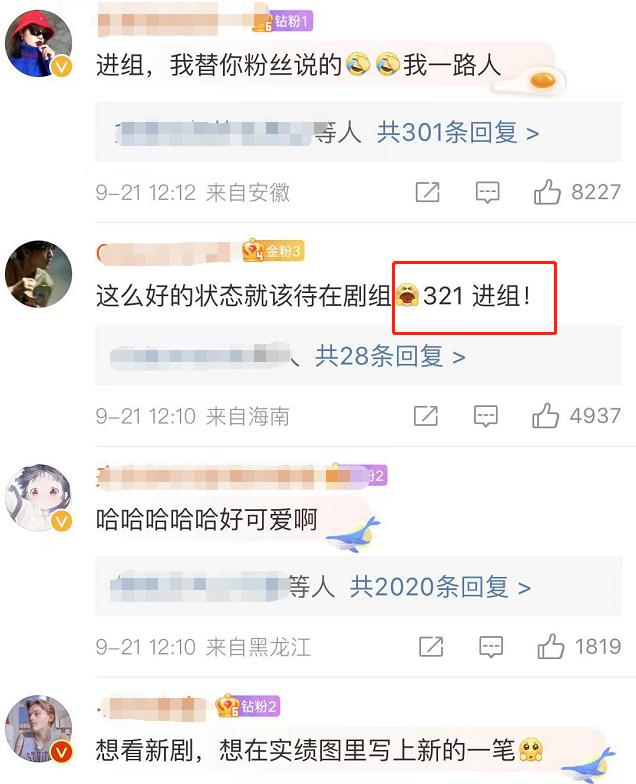Tap the 金粉3 fan badge
636x784 pixels.
click(x=273, y=250)
